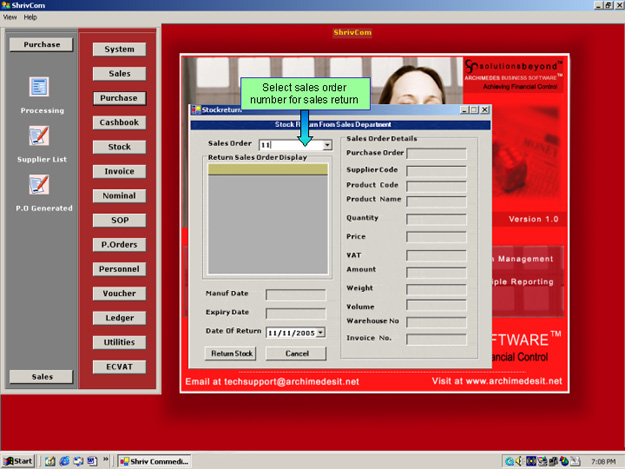Open the Supplier List icon
Screen dimensions: 625x469
click(x=40, y=136)
